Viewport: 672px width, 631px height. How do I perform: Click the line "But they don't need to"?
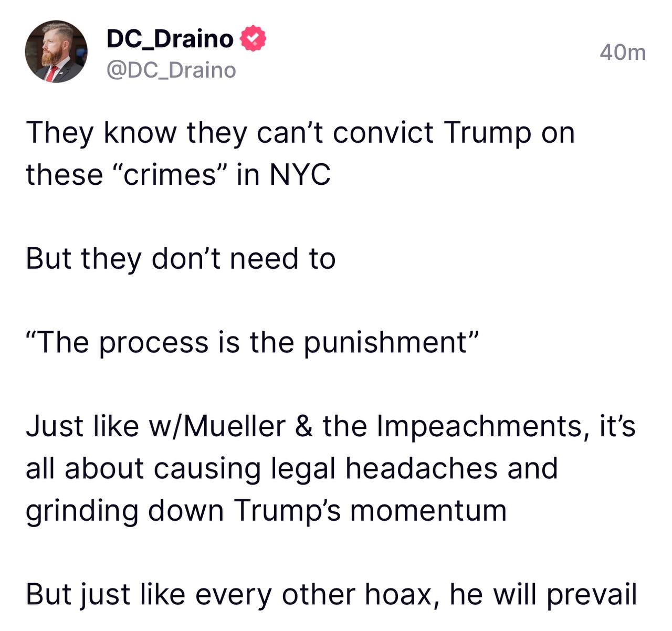coord(181,258)
